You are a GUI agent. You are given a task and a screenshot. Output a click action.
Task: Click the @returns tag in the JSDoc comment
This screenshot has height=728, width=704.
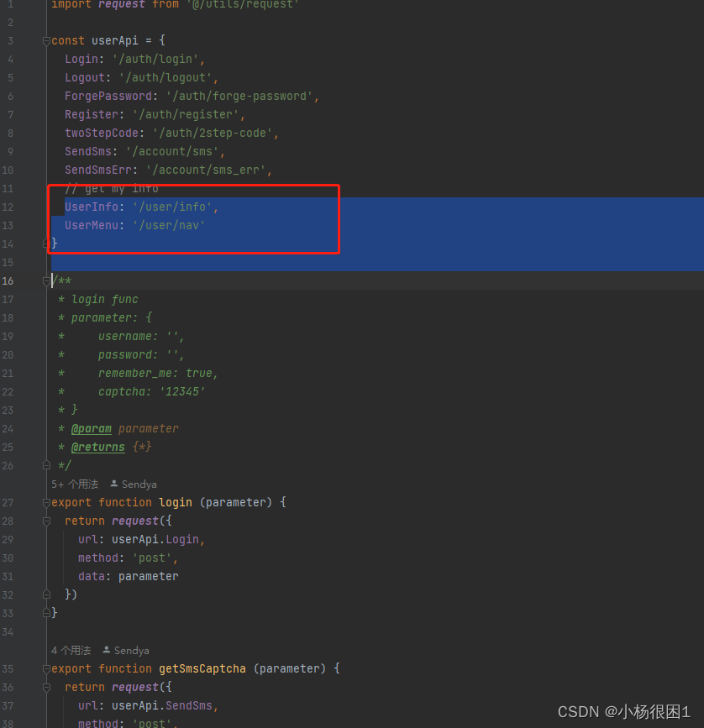(97, 447)
